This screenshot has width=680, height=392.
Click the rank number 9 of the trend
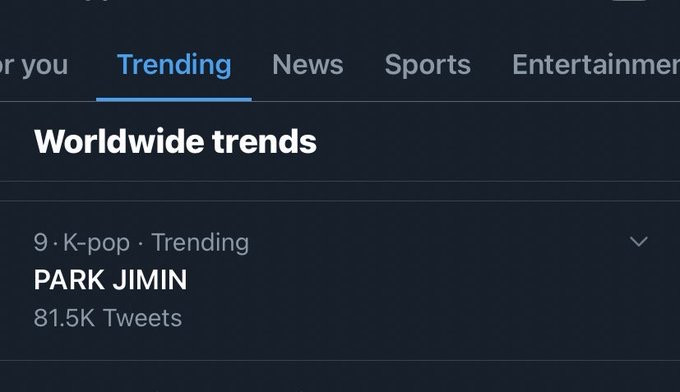click(x=40, y=242)
